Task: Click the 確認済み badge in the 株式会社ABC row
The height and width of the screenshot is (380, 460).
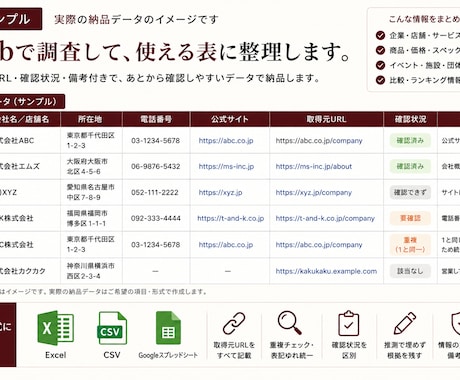Action: pyautogui.click(x=410, y=141)
